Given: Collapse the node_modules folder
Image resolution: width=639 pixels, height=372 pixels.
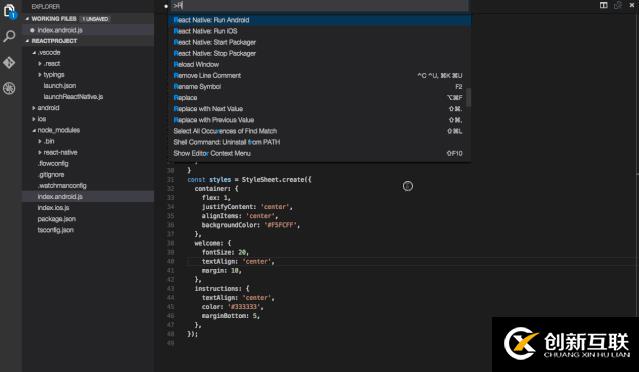Looking at the screenshot, I should (34, 130).
